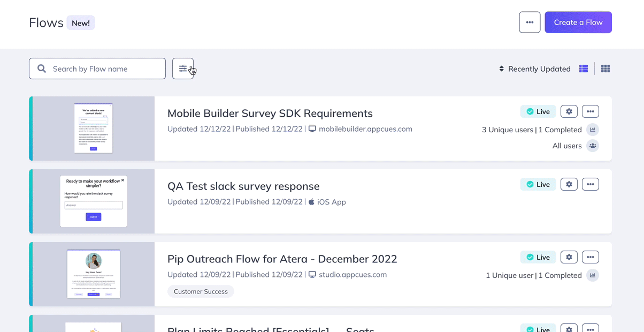This screenshot has height=332, width=644.
Task: Open settings gear for Pip Outreach Flow
Action: click(569, 257)
